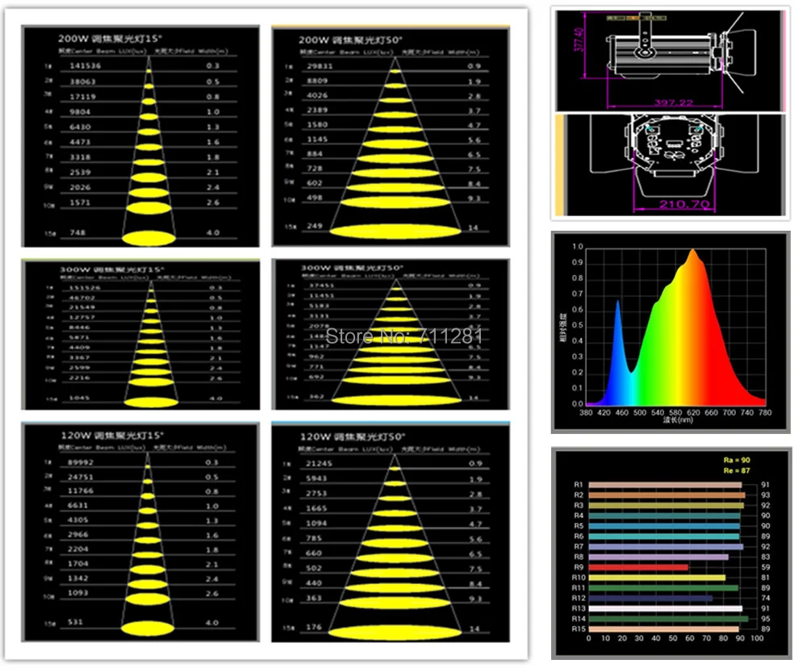Click the R14 score value 95

(x=766, y=619)
